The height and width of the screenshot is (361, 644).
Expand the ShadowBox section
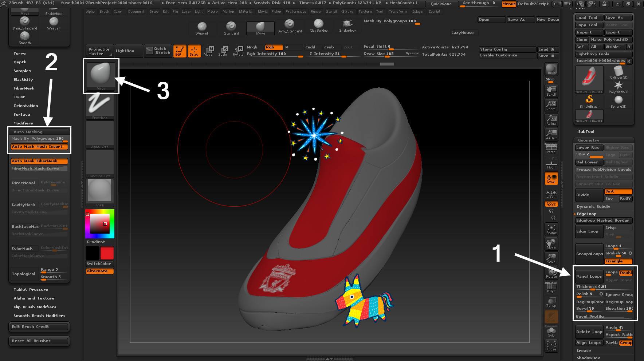click(x=588, y=358)
